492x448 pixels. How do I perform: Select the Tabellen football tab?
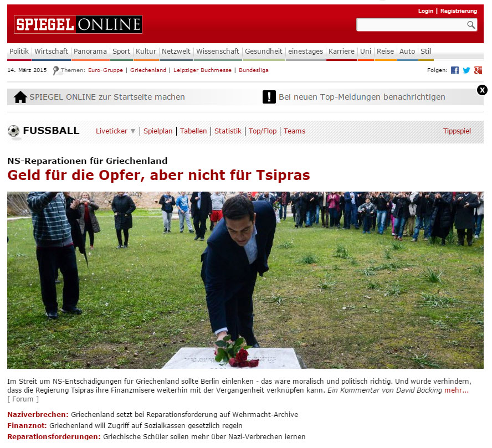point(193,131)
